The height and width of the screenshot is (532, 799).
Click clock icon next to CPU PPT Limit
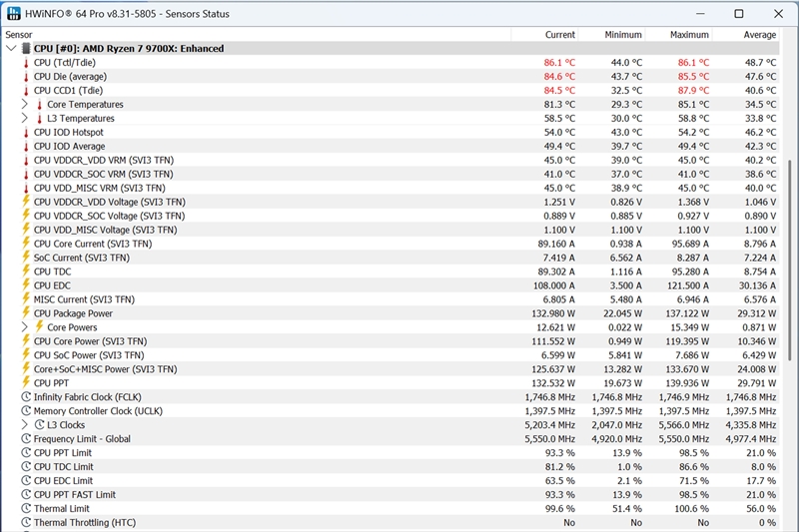coord(26,452)
